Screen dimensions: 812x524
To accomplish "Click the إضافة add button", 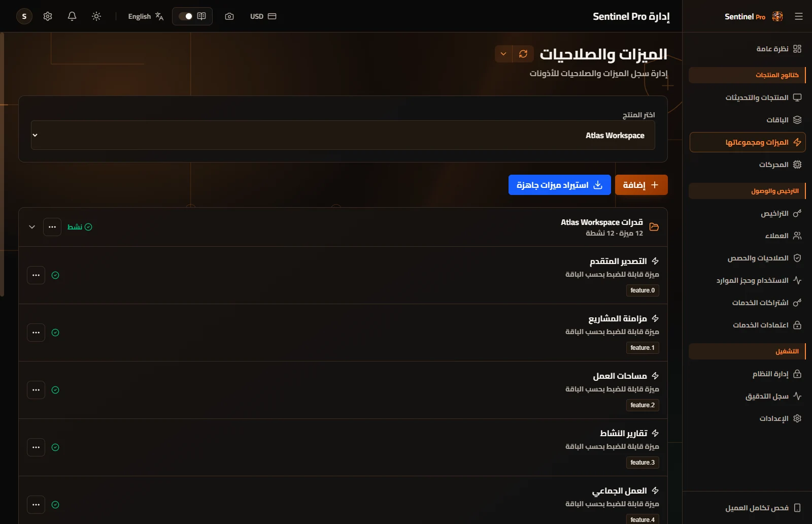I will click(641, 185).
